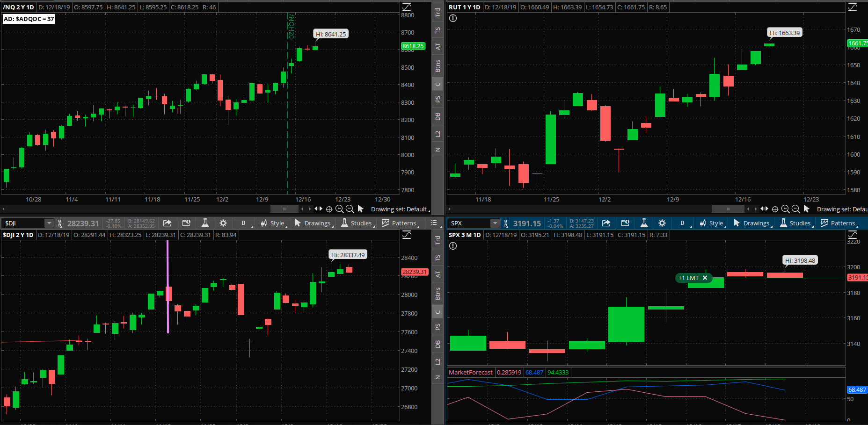Click the left-edge scroll arrow of the RUT chart
This screenshot has height=425, width=868.
pyautogui.click(x=450, y=209)
